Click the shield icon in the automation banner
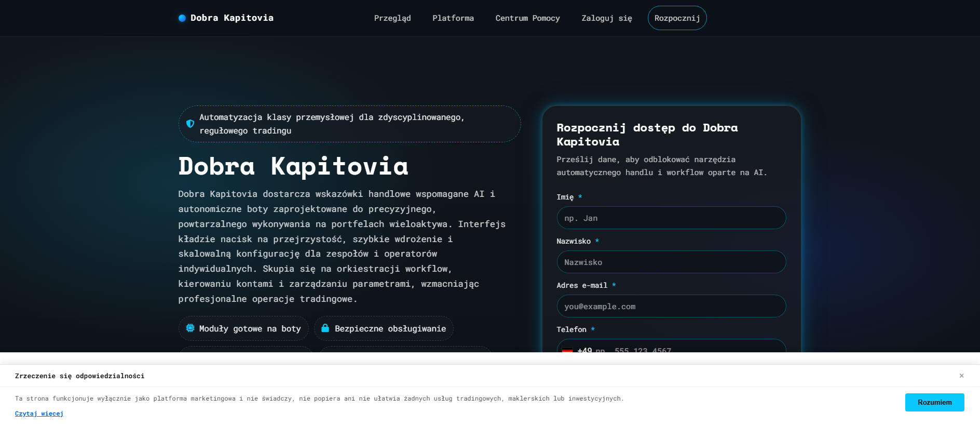980x425 pixels. pyautogui.click(x=190, y=124)
